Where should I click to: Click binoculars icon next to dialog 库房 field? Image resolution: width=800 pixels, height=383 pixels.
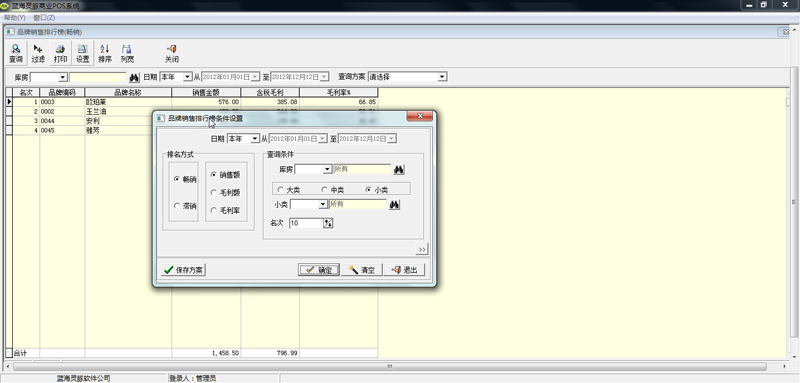[x=399, y=169]
